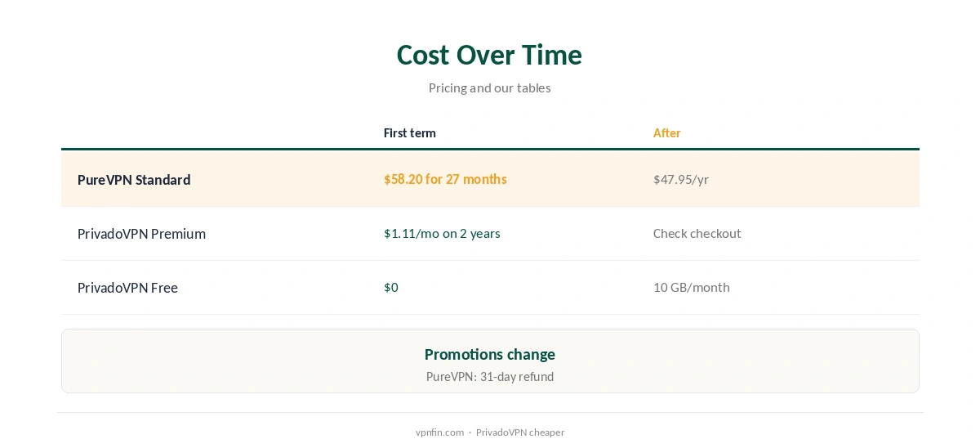Click the Promotions change heading

[489, 354]
